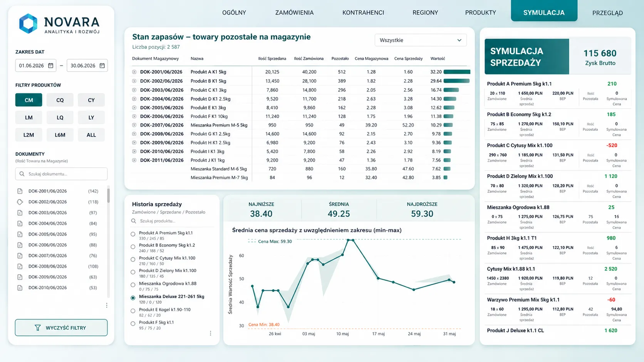Image resolution: width=644 pixels, height=362 pixels.
Task: Switch to the OGÓLNY tab
Action: 234,13
